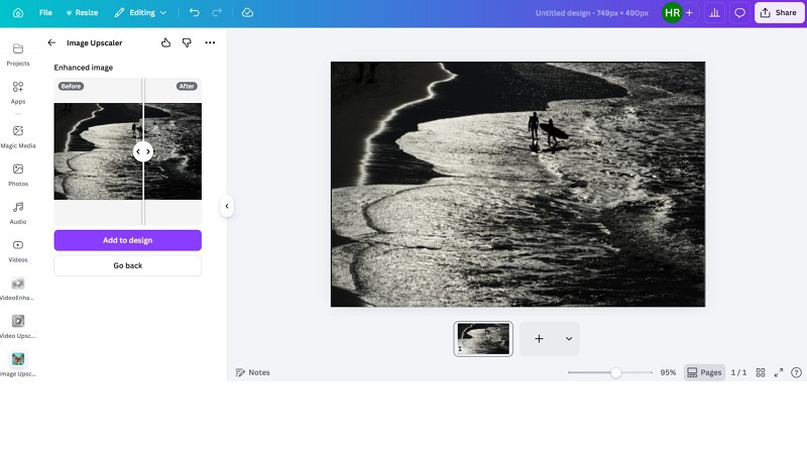Expand the add page options chevron
Image resolution: width=807 pixels, height=450 pixels.
coord(569,339)
